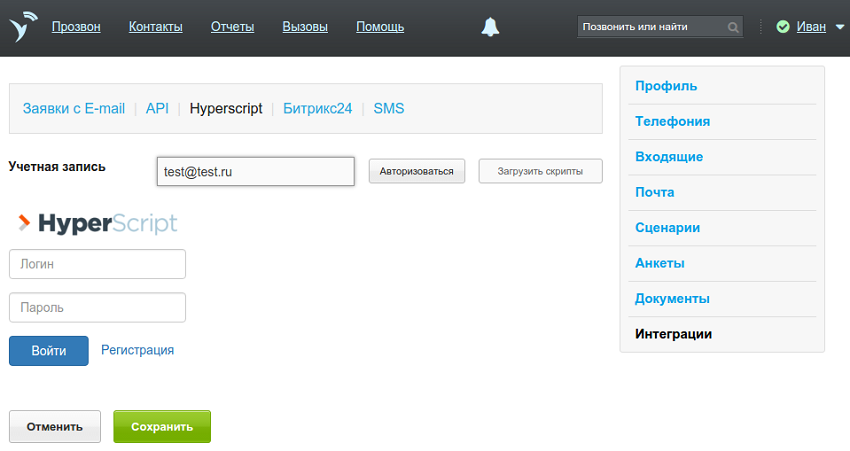
Task: Open the Отчеты section
Action: 232,27
